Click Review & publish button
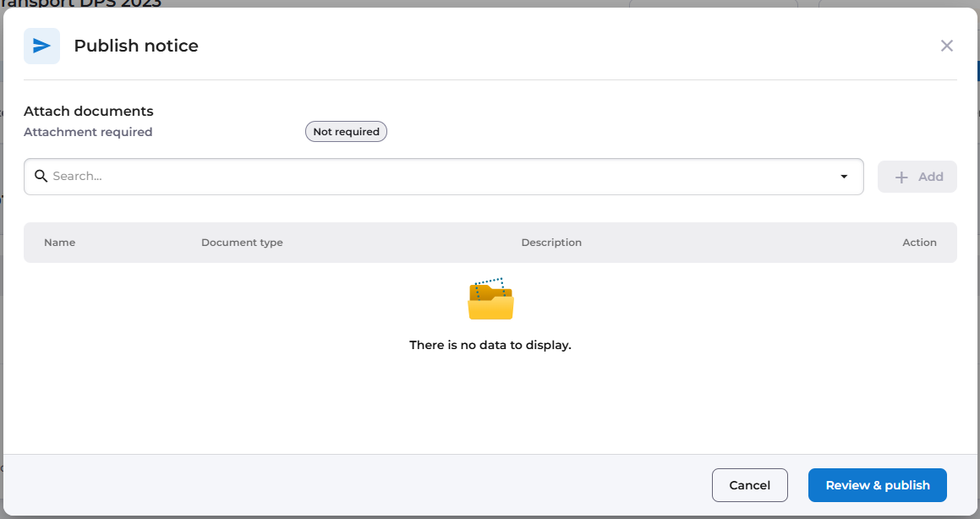This screenshot has width=980, height=519. point(877,485)
